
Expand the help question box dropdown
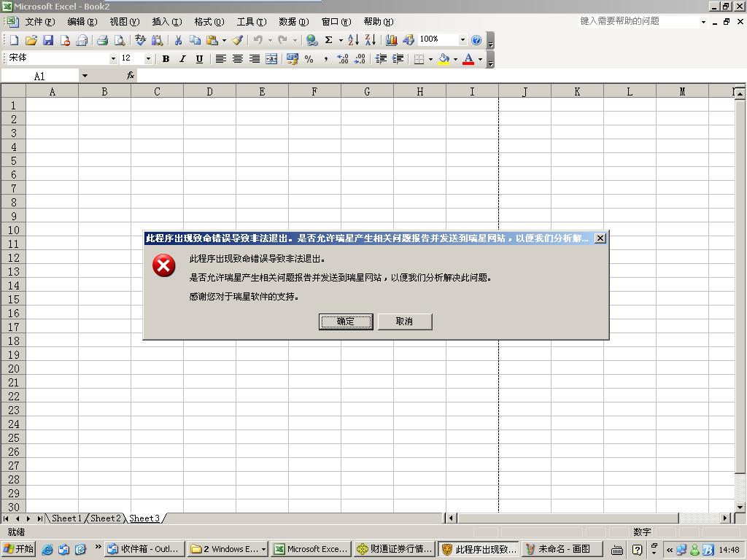(x=703, y=22)
